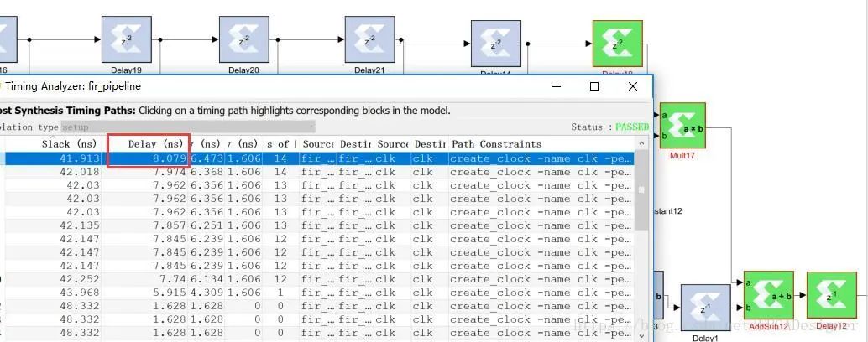Select the AddSub12 adder block
The width and height of the screenshot is (868, 342).
pos(768,295)
